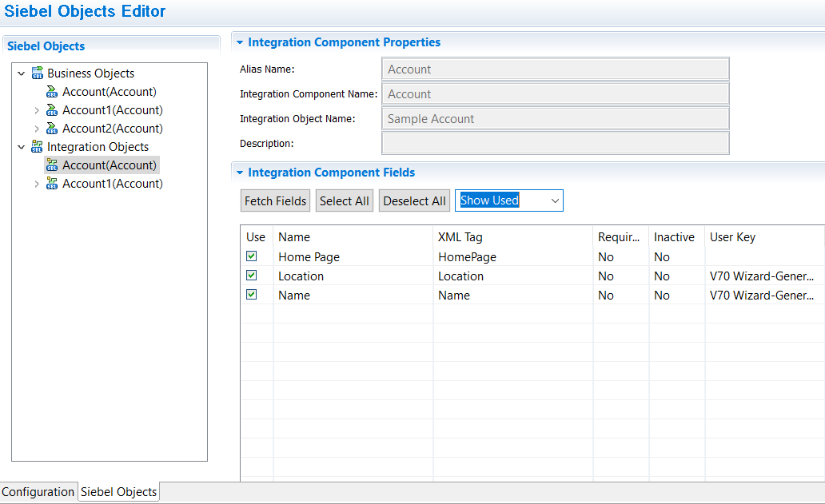Click the Account1(Account) business object icon
Viewport: 825px width, 504px height.
tap(52, 110)
